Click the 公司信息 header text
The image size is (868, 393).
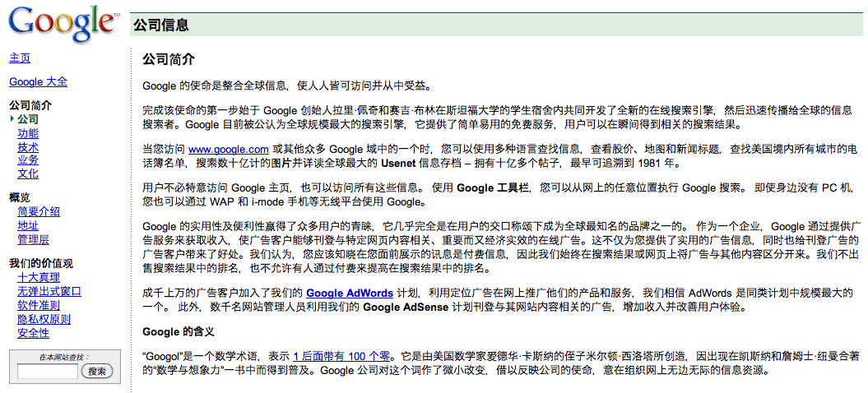160,25
